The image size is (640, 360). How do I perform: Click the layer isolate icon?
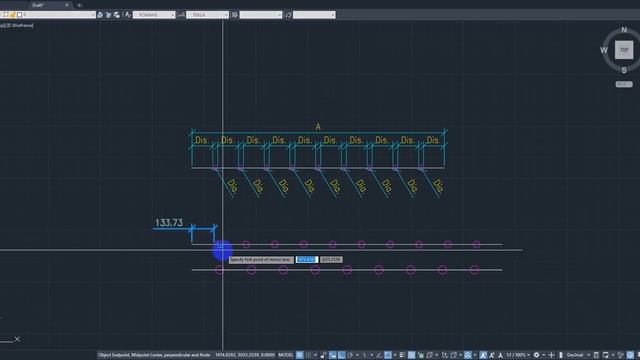[117, 15]
